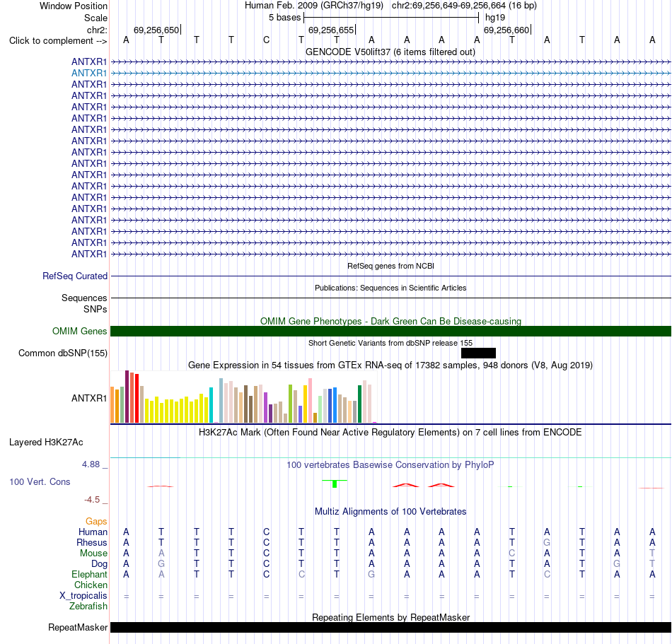Click the GENCODE V50lift37 track title
The height and width of the screenshot is (644, 672).
click(390, 52)
